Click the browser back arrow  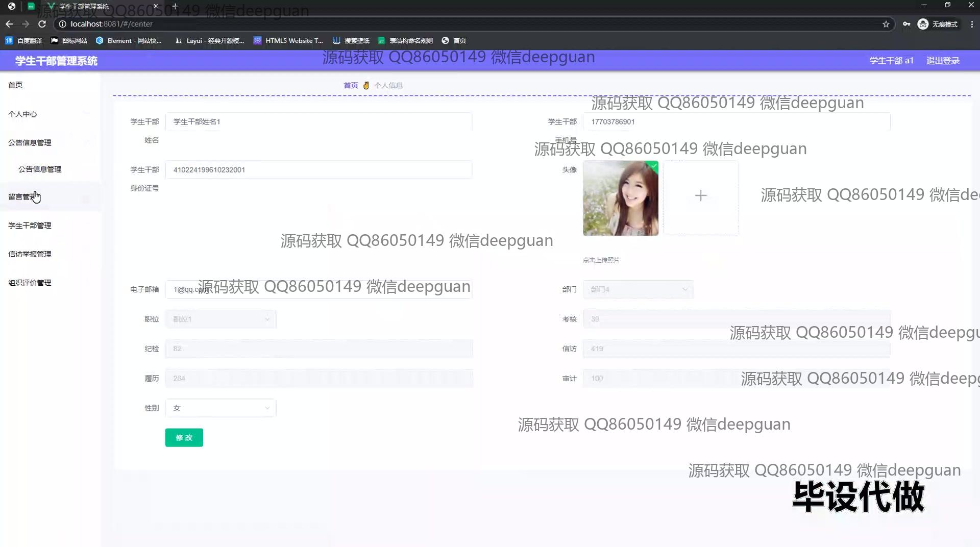point(9,24)
